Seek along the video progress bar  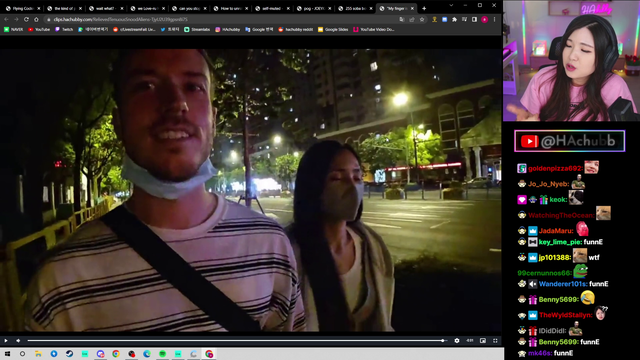click(236, 340)
